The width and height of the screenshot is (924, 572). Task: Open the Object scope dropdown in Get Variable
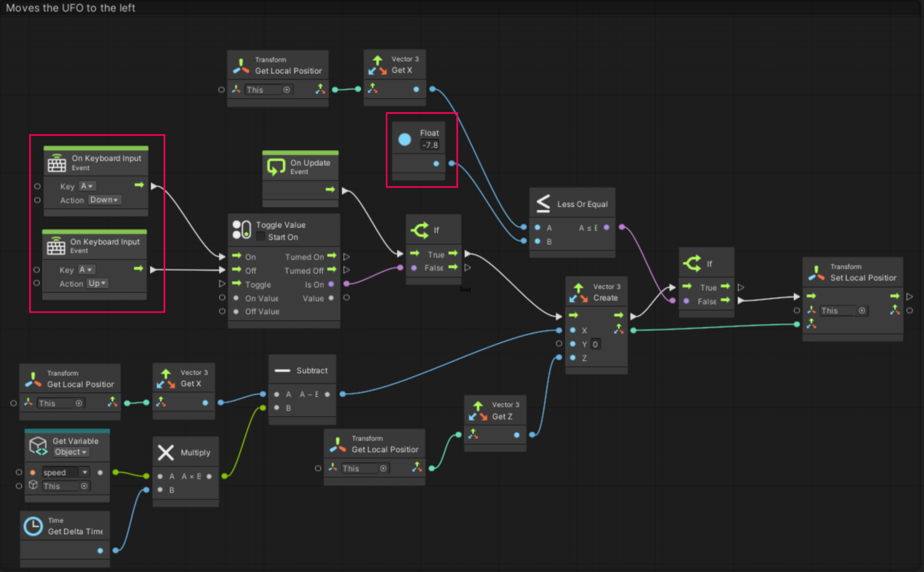[x=71, y=452]
